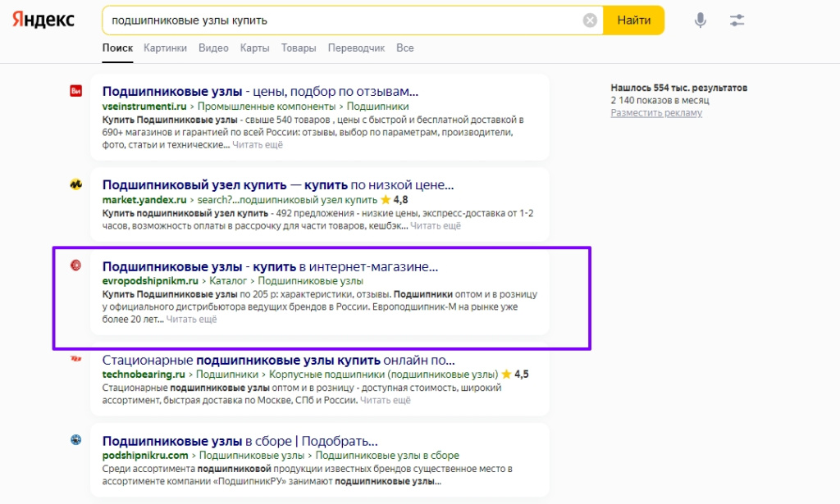The width and height of the screenshot is (840, 504).
Task: Click inside the search input field
Action: pos(328,20)
